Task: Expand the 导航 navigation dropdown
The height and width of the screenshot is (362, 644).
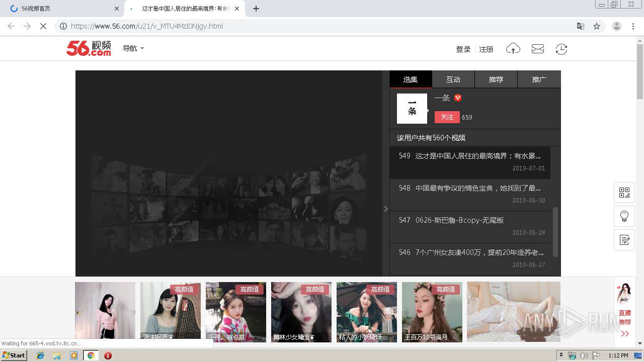Action: [133, 48]
